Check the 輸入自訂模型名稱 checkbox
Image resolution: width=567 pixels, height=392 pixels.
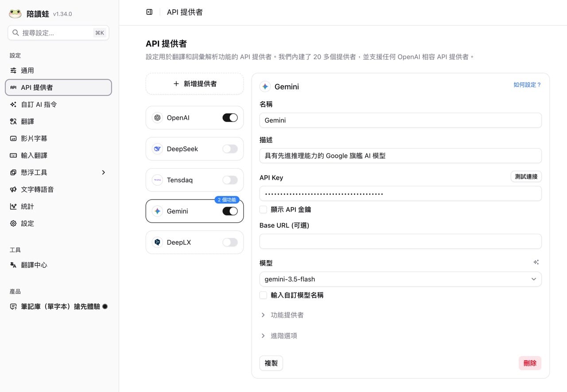(x=263, y=295)
